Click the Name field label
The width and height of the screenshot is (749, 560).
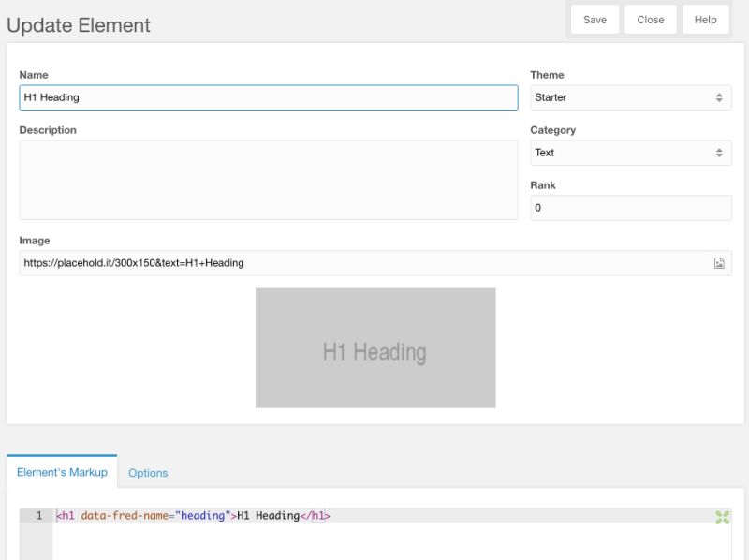[34, 75]
